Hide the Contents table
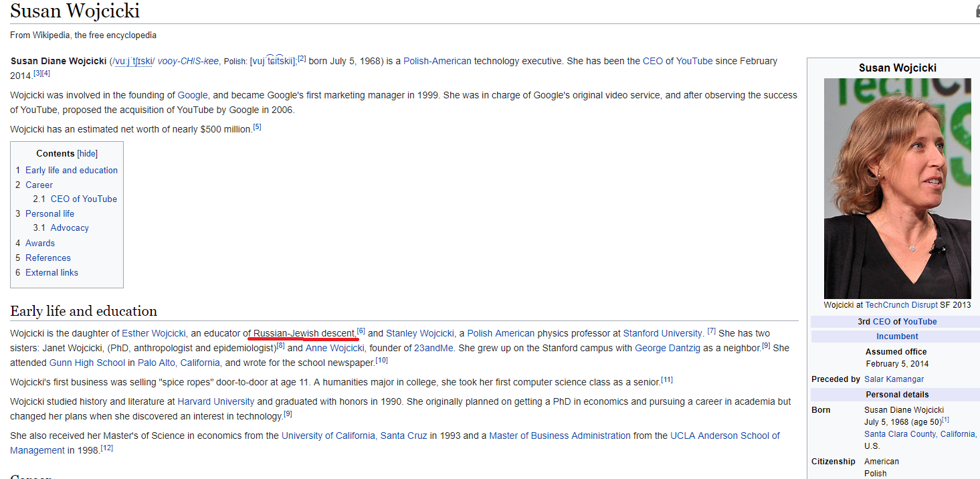Viewport: 980px width, 479px height. tap(88, 154)
